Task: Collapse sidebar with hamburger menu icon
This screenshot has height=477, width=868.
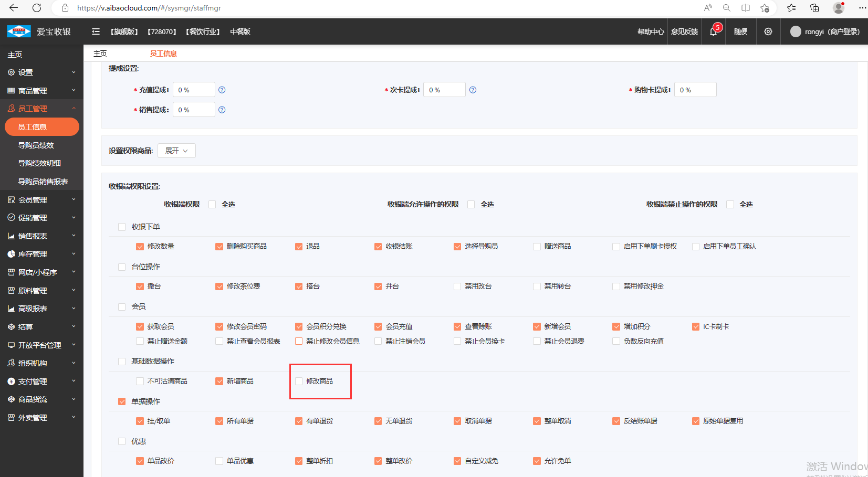Action: tap(96, 32)
